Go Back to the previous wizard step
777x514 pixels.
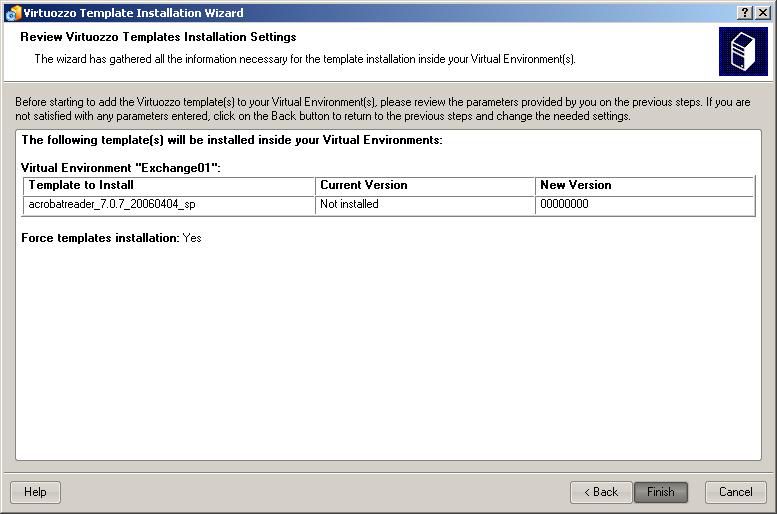(600, 492)
